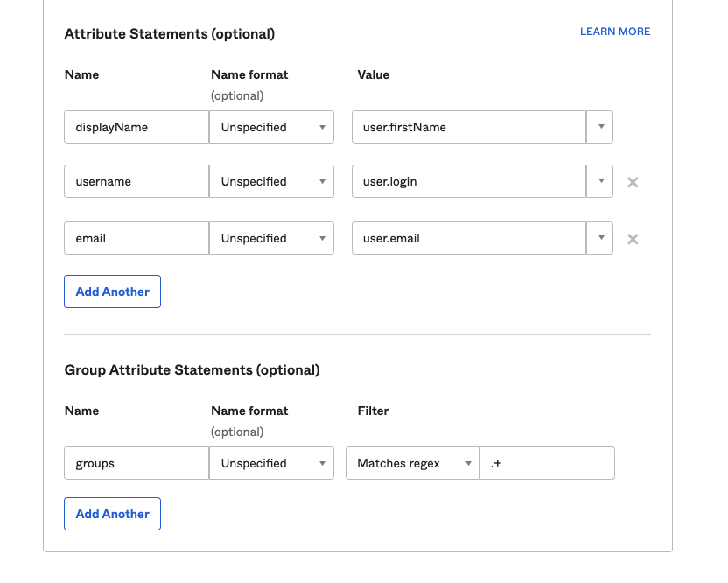Open the Matches regex filter dropdown

click(413, 463)
